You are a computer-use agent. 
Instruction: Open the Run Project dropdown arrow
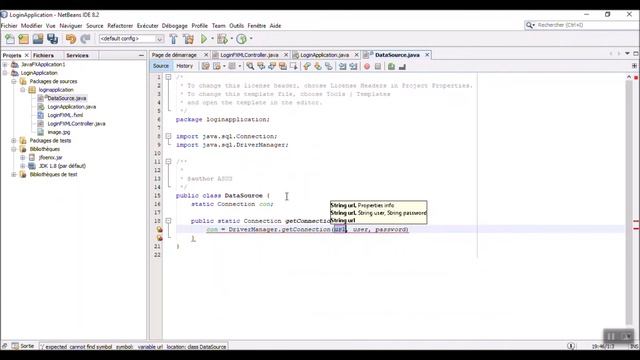(x=212, y=39)
